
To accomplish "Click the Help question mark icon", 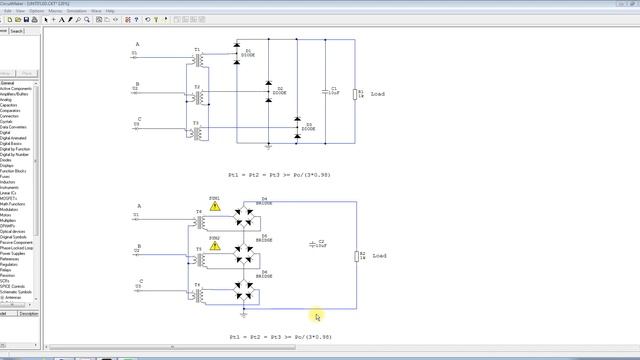I will tap(136, 20).
